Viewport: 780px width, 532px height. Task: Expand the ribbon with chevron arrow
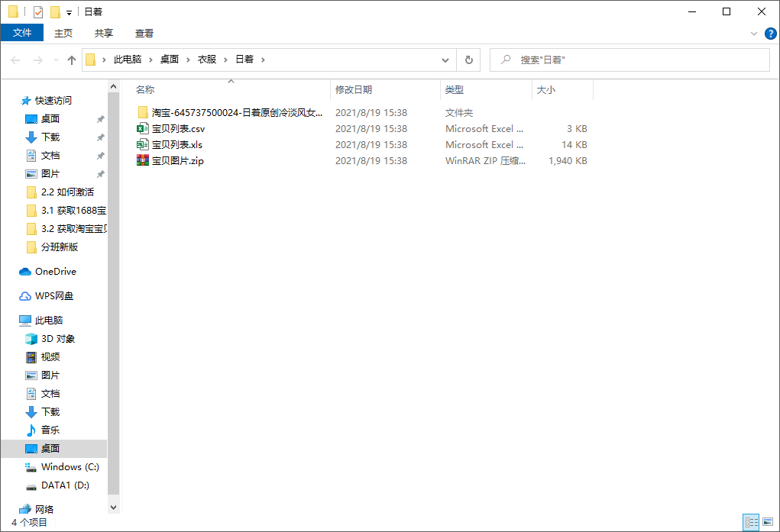754,34
